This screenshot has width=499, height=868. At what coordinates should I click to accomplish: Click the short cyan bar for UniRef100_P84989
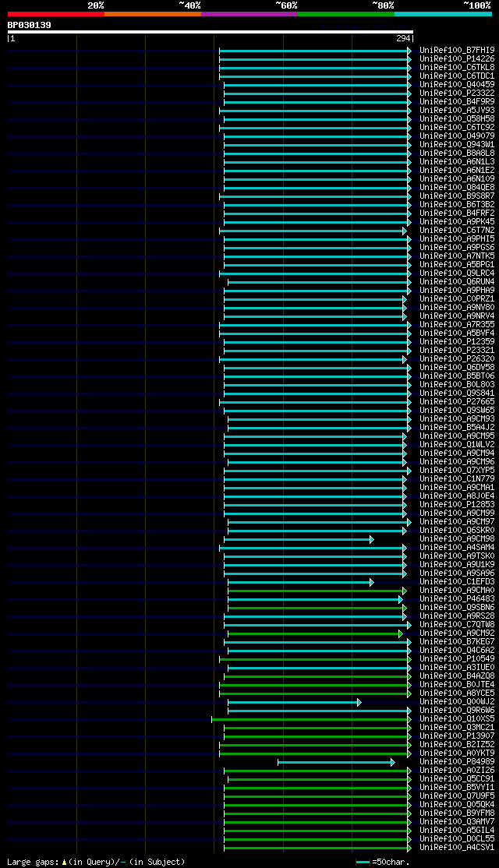[x=336, y=762]
